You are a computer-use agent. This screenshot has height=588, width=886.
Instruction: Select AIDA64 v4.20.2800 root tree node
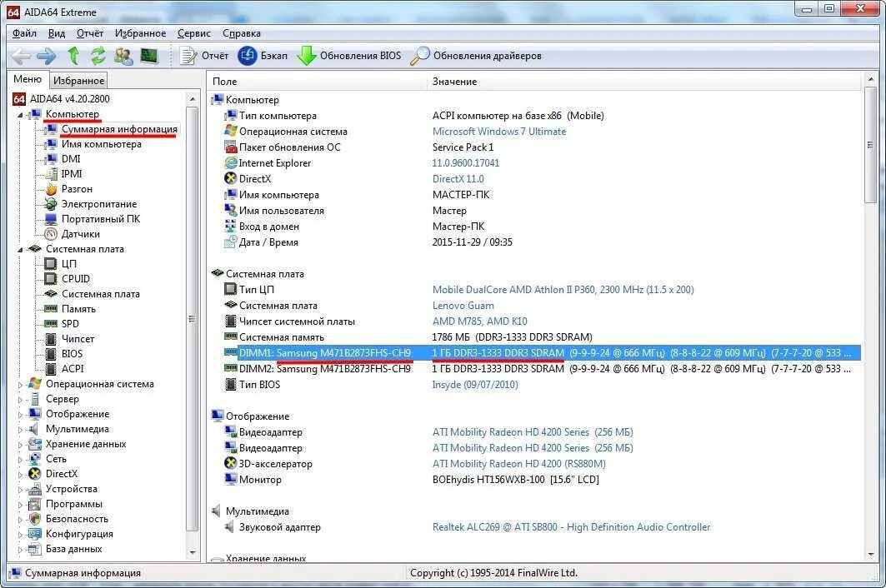(x=69, y=99)
